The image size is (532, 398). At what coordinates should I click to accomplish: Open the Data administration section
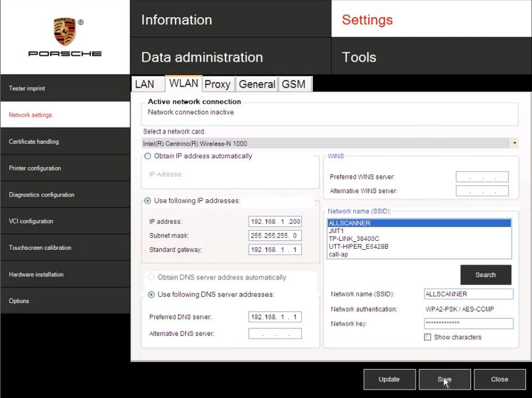(x=202, y=57)
